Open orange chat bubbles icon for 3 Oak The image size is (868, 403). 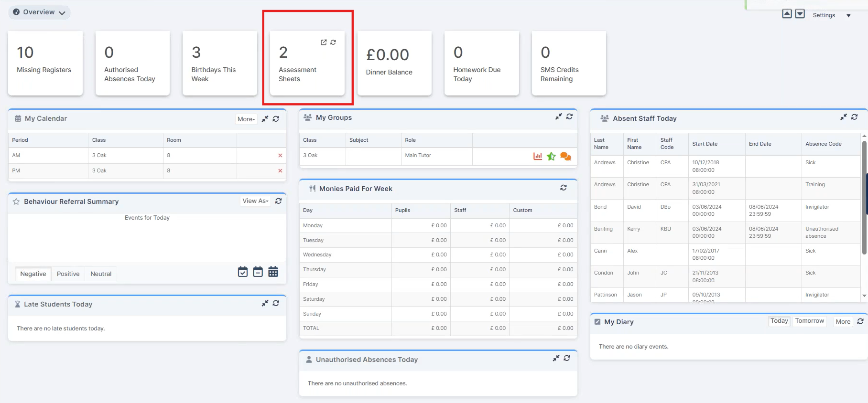(565, 156)
